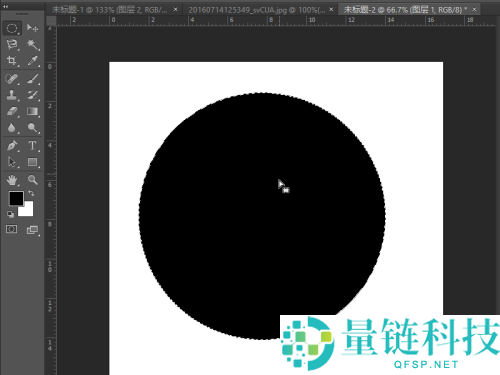Close the 未标题-1 document tab
The height and width of the screenshot is (375, 500).
176,9
